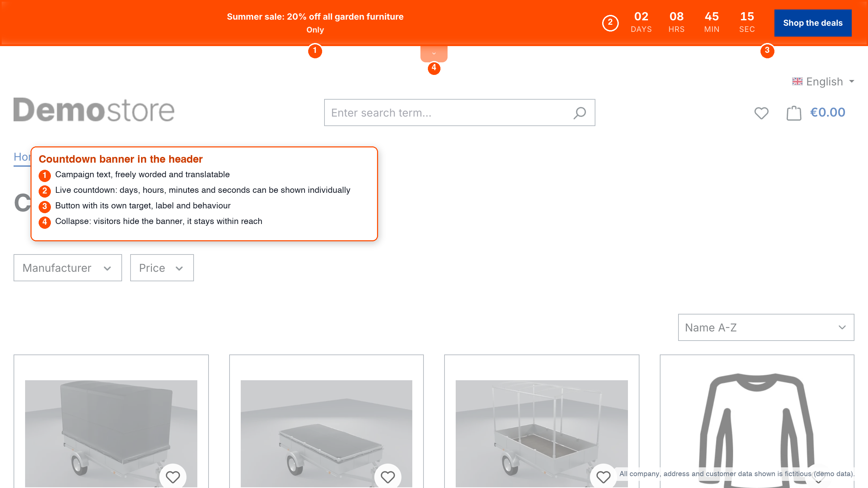Expand the Price filter dropdown
The image size is (868, 488).
coord(162,268)
